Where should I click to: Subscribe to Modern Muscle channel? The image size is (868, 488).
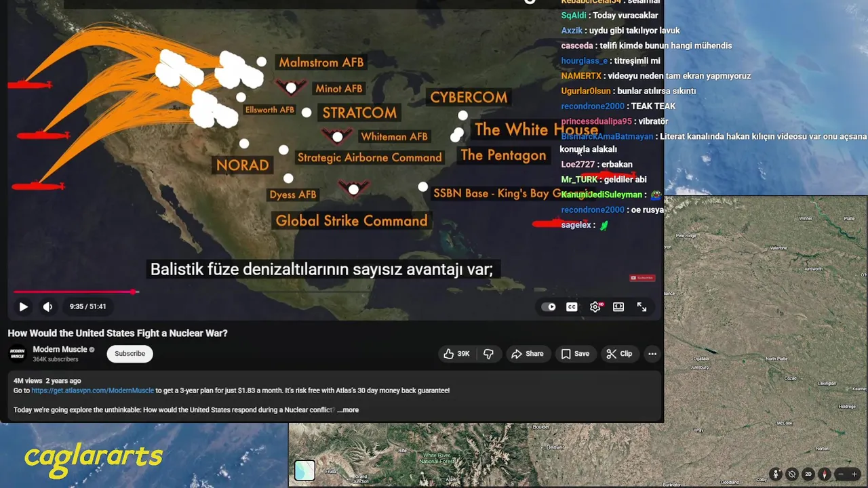pos(130,354)
